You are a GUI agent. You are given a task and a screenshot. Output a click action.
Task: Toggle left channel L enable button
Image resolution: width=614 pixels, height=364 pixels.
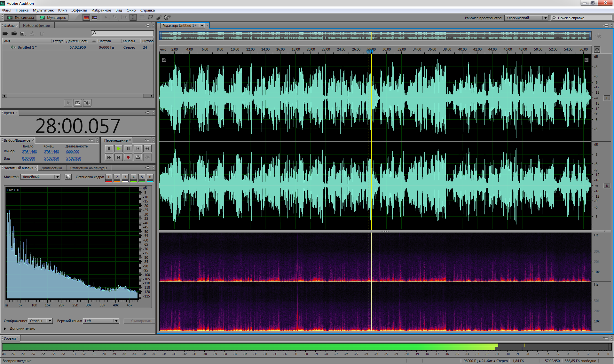(607, 98)
